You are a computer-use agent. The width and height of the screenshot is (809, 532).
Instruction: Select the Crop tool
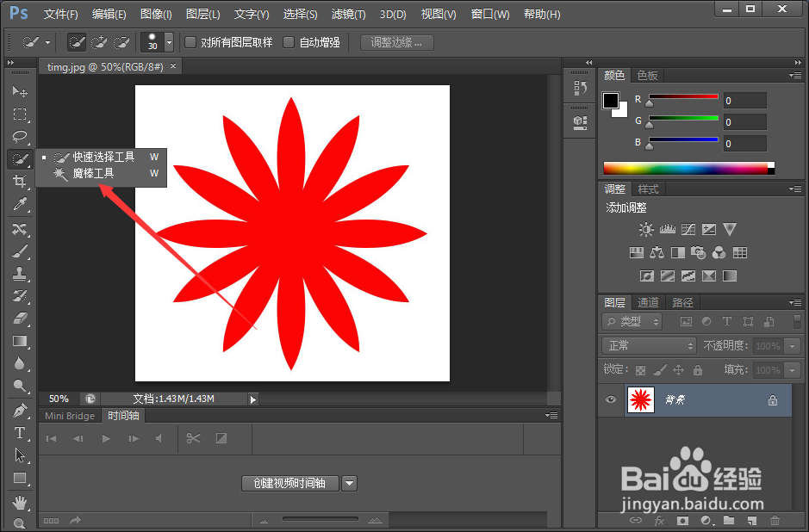[20, 181]
